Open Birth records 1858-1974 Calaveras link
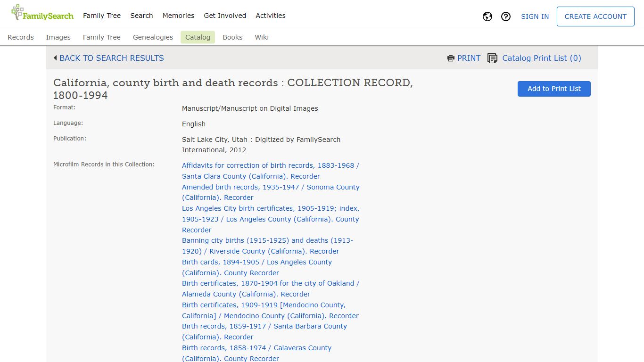The image size is (644, 362). tap(256, 353)
